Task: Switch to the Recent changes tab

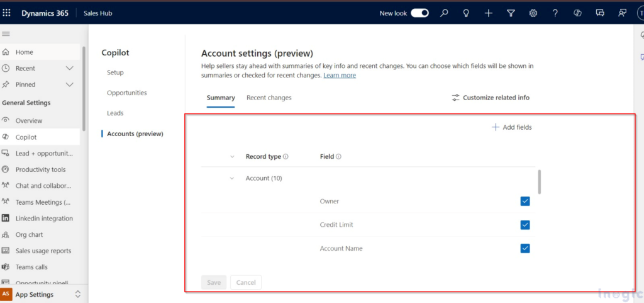Action: coord(269,98)
